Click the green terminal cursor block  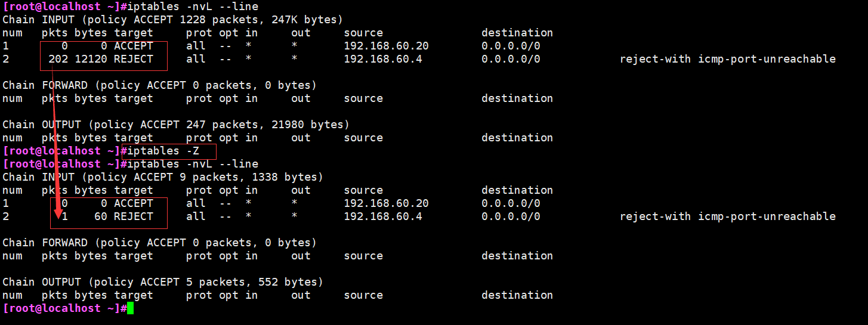click(131, 308)
